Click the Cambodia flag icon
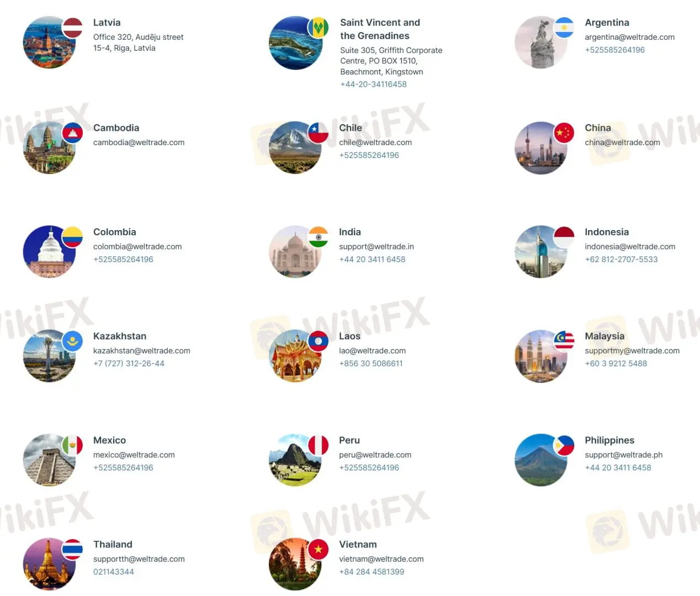 coord(72,132)
